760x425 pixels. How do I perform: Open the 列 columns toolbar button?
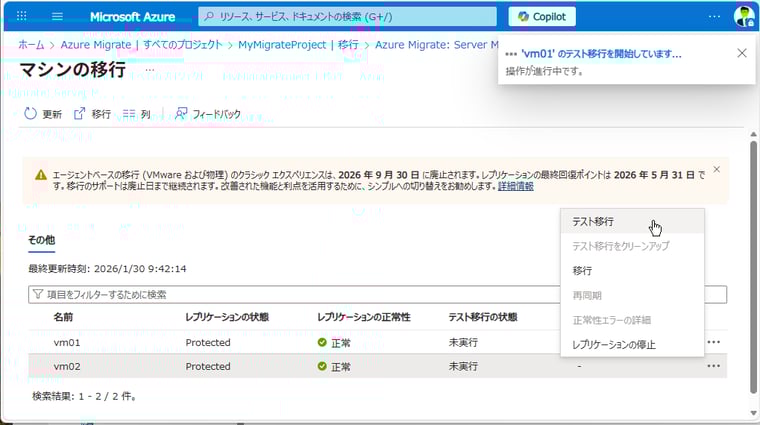coord(136,114)
